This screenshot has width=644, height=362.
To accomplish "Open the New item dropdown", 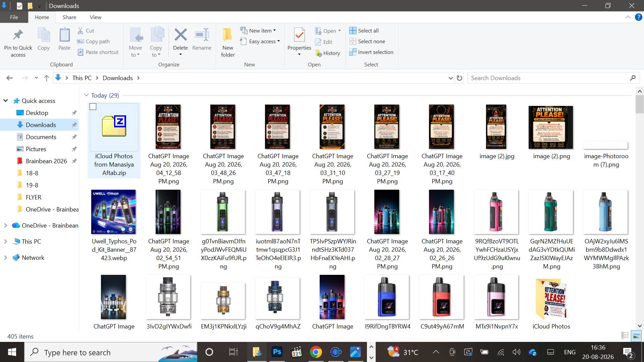I will tap(258, 31).
